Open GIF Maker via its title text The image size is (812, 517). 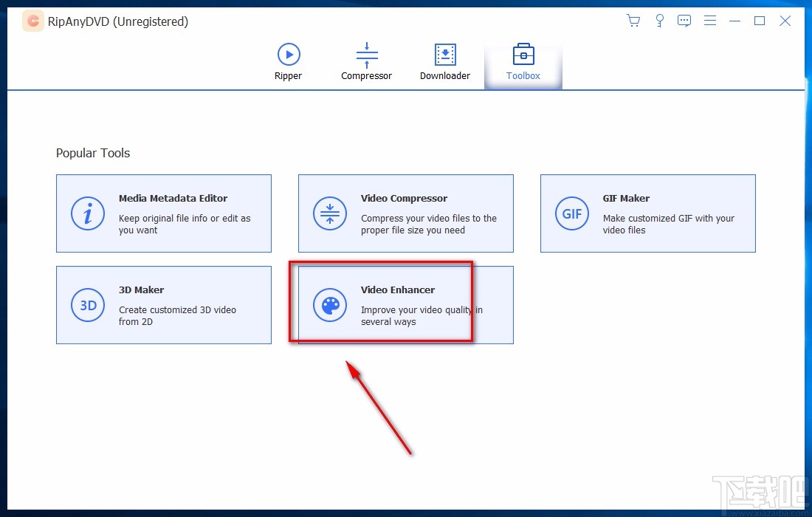(625, 199)
